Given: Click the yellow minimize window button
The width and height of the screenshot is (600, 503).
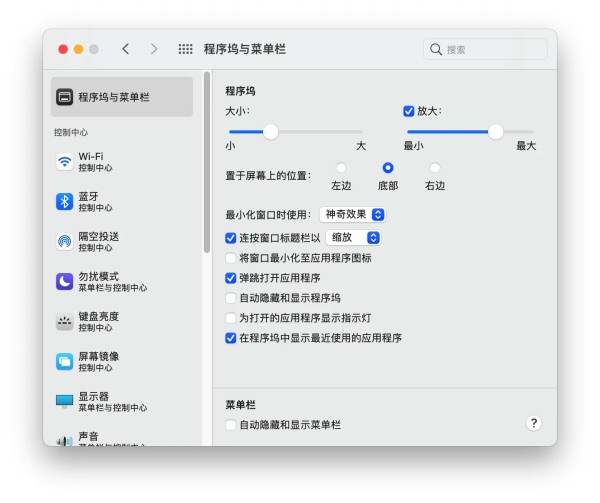Looking at the screenshot, I should coord(78,49).
